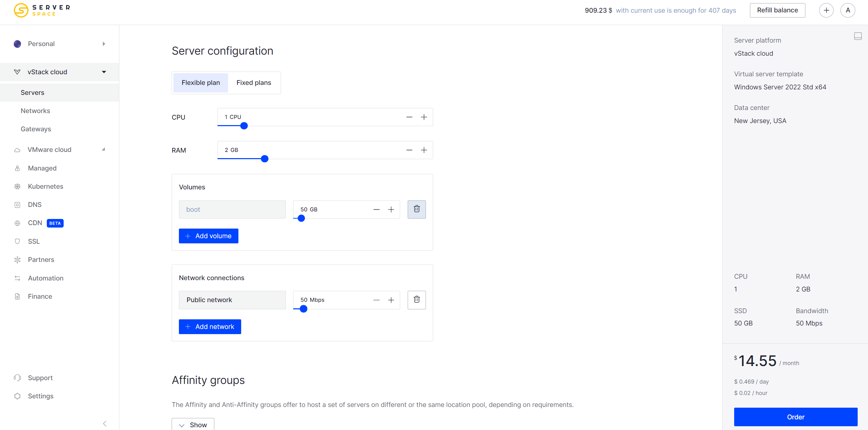Collapse the sidebar with the left chevron
868x430 pixels.
(105, 423)
